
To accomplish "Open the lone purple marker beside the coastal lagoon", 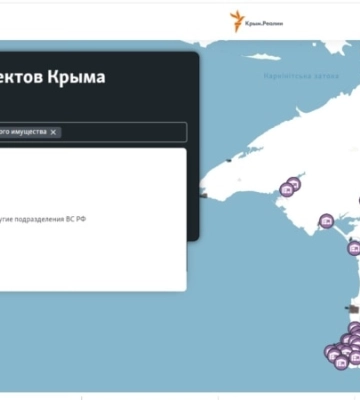I will [326, 221].
